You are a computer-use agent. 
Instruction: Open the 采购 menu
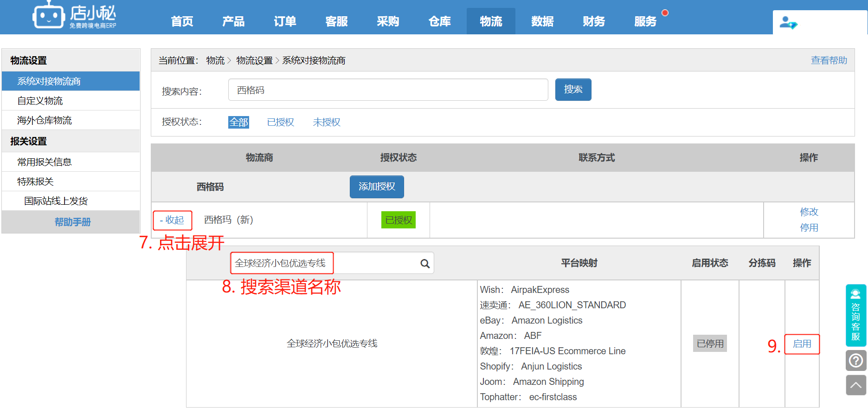[x=388, y=21]
